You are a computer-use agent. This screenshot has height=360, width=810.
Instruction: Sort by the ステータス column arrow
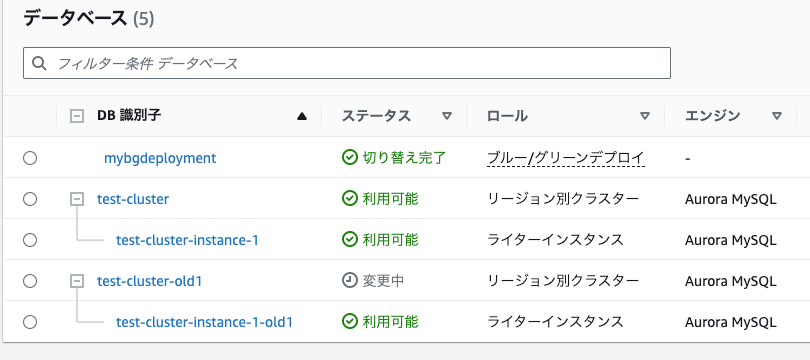pos(447,116)
